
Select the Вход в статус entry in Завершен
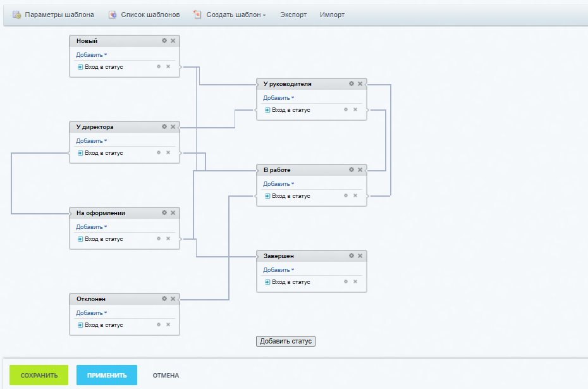pos(288,281)
